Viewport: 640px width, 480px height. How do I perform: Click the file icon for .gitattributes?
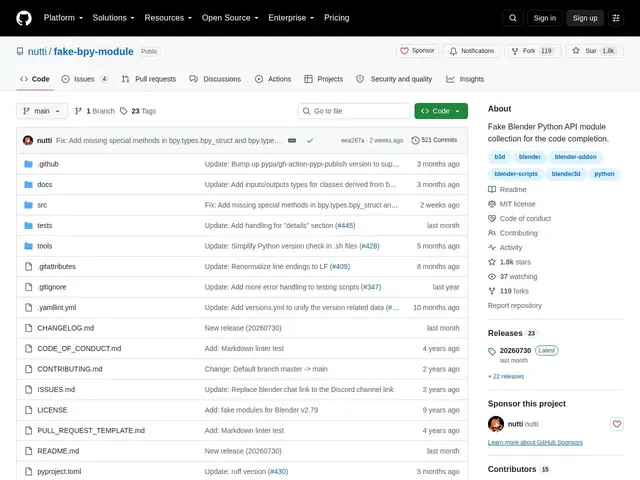tap(28, 267)
